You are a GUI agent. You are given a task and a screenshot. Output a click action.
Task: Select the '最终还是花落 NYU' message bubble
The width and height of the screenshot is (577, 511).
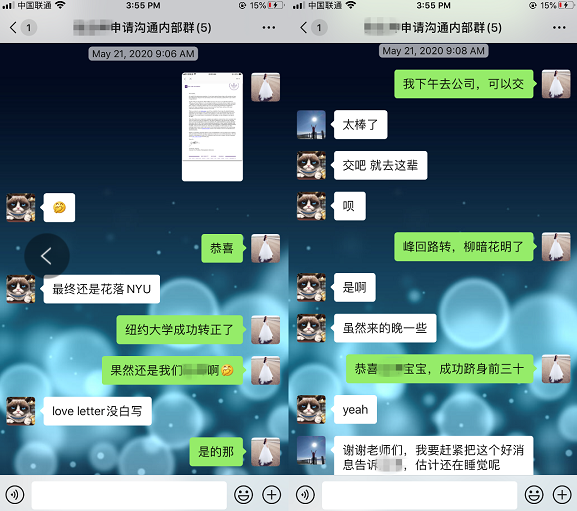tap(102, 289)
